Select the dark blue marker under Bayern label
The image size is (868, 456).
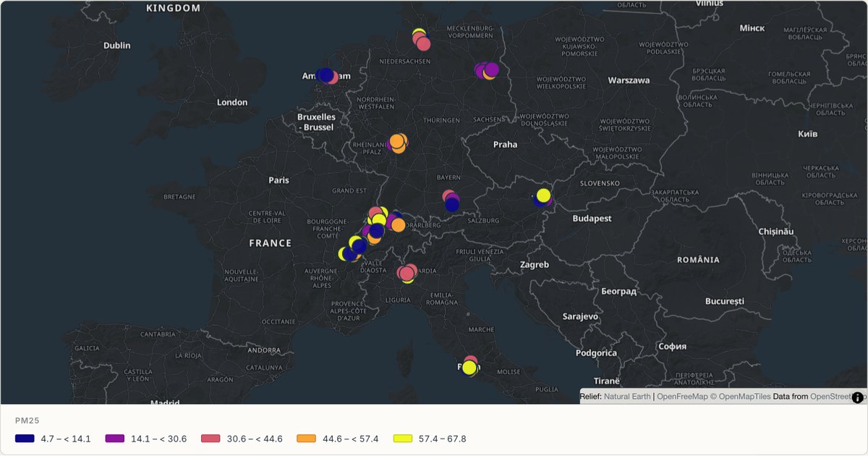pos(452,205)
